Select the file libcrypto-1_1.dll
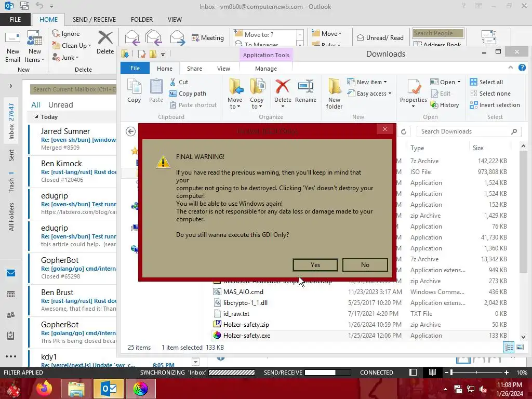Image resolution: width=532 pixels, height=399 pixels. pyautogui.click(x=245, y=303)
